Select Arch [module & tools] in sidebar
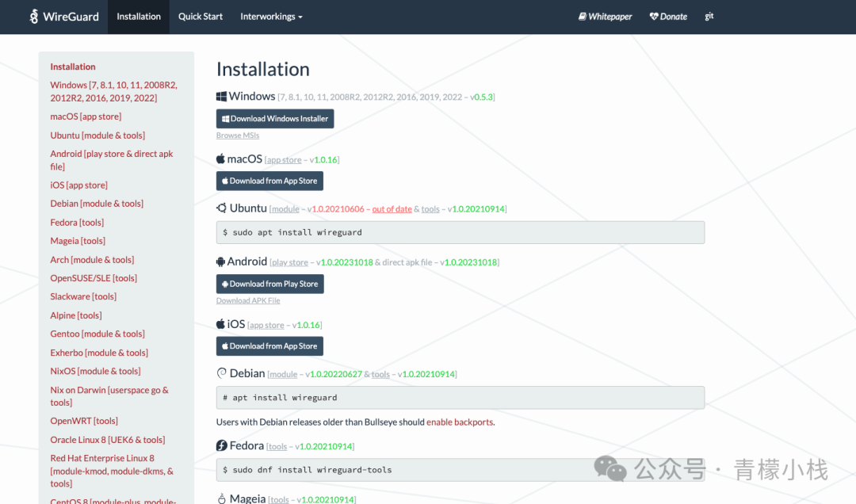The width and height of the screenshot is (856, 504). [92, 260]
